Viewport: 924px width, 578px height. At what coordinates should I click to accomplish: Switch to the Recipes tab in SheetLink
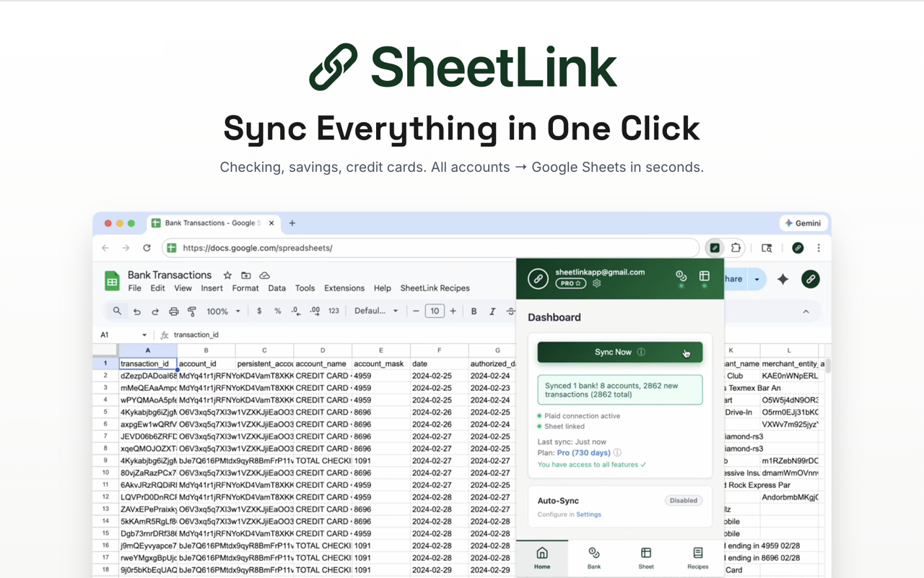pos(697,558)
